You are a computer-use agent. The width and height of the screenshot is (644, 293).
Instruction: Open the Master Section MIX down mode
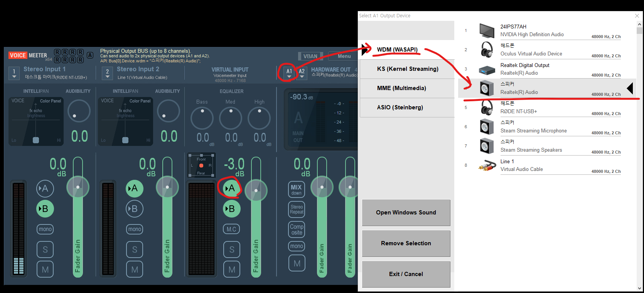pyautogui.click(x=297, y=189)
